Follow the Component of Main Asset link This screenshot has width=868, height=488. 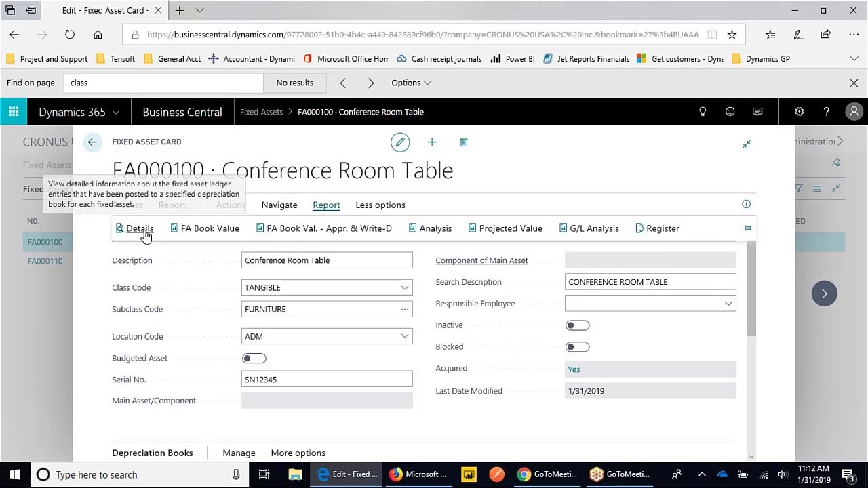[x=481, y=260]
